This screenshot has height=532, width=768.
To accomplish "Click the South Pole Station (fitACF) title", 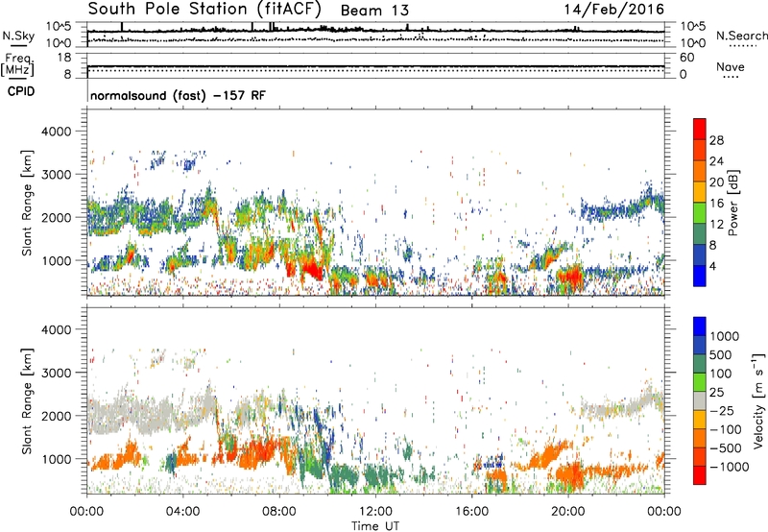I will (x=204, y=9).
